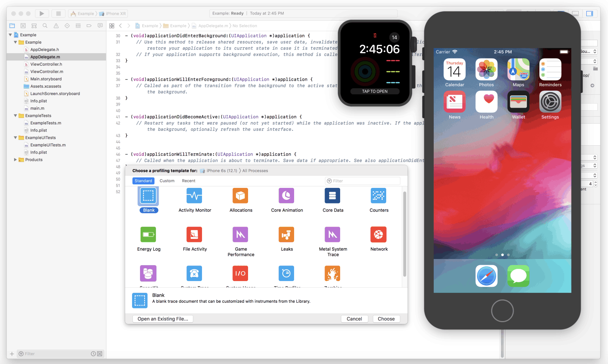This screenshot has height=364, width=608.
Task: Select LaunchScreen.storyboard file
Action: point(55,94)
